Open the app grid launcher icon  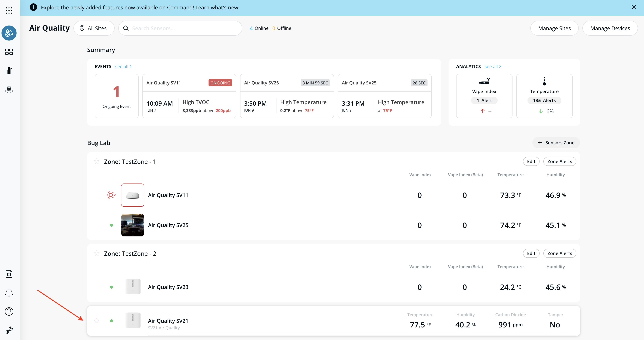click(9, 10)
